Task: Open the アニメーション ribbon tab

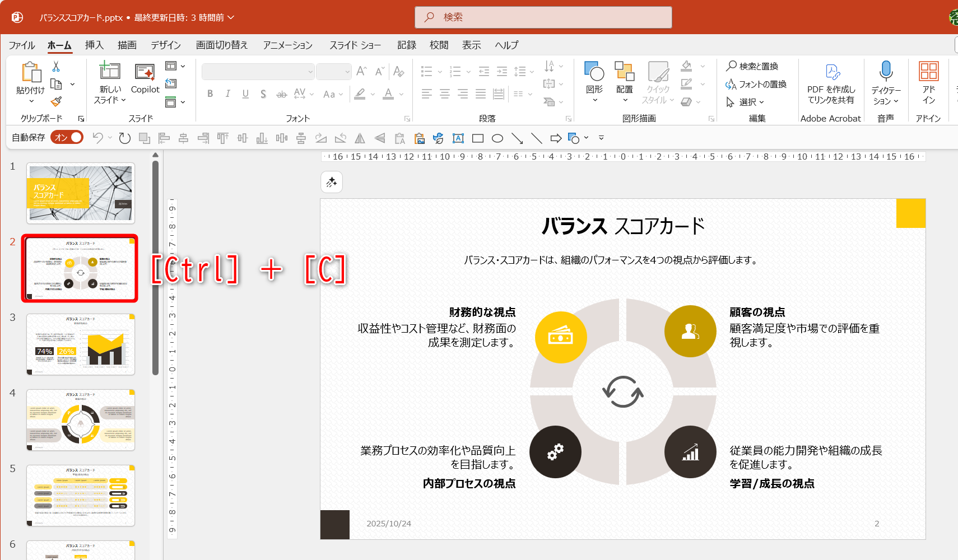Action: click(287, 45)
